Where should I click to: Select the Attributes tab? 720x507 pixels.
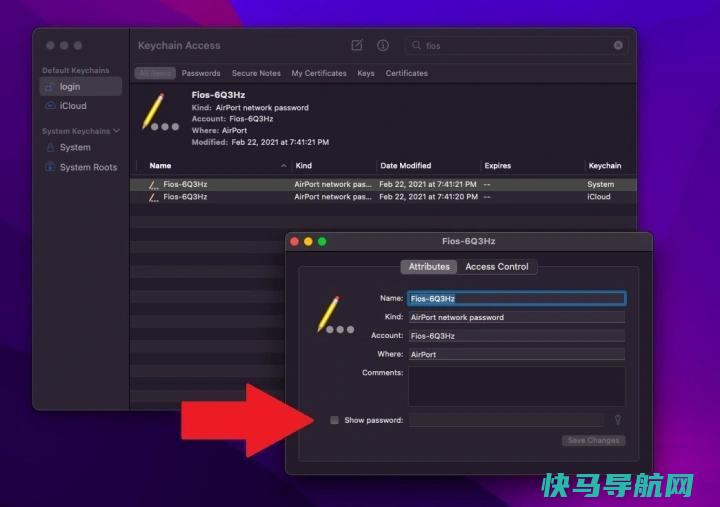[429, 267]
